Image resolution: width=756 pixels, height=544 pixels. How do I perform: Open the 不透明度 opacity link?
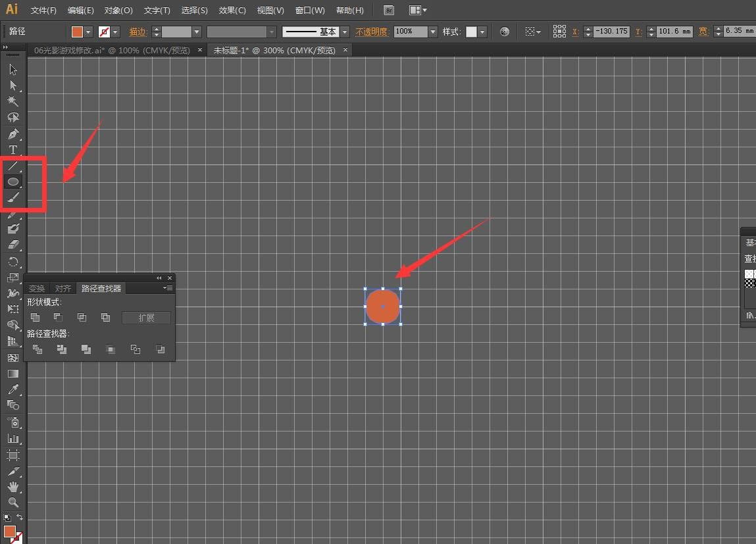coord(372,32)
